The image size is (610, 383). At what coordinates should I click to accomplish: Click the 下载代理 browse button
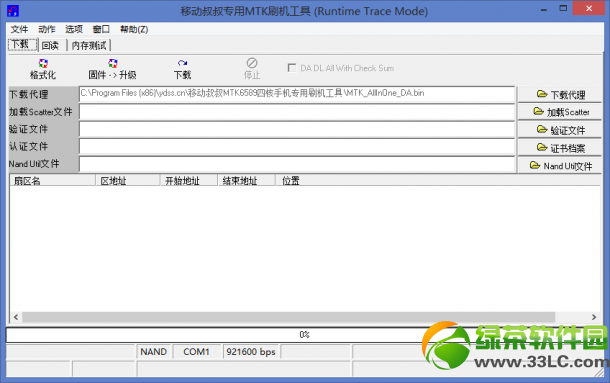(559, 95)
